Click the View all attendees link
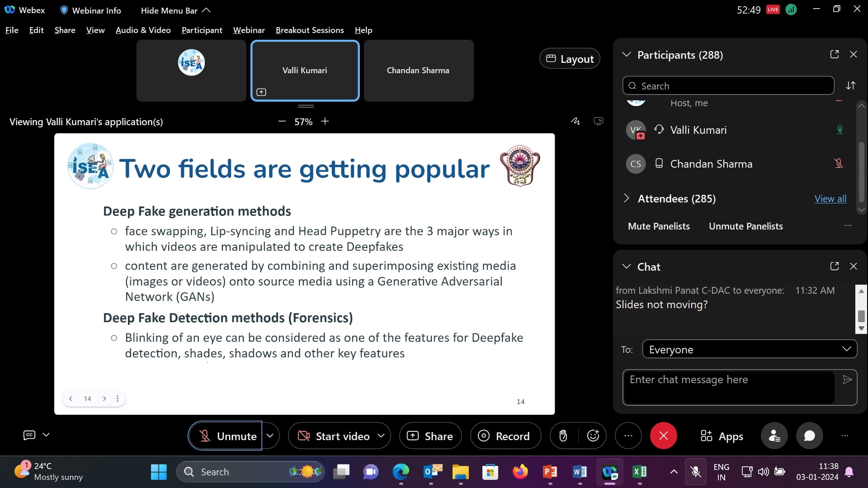 coord(830,199)
